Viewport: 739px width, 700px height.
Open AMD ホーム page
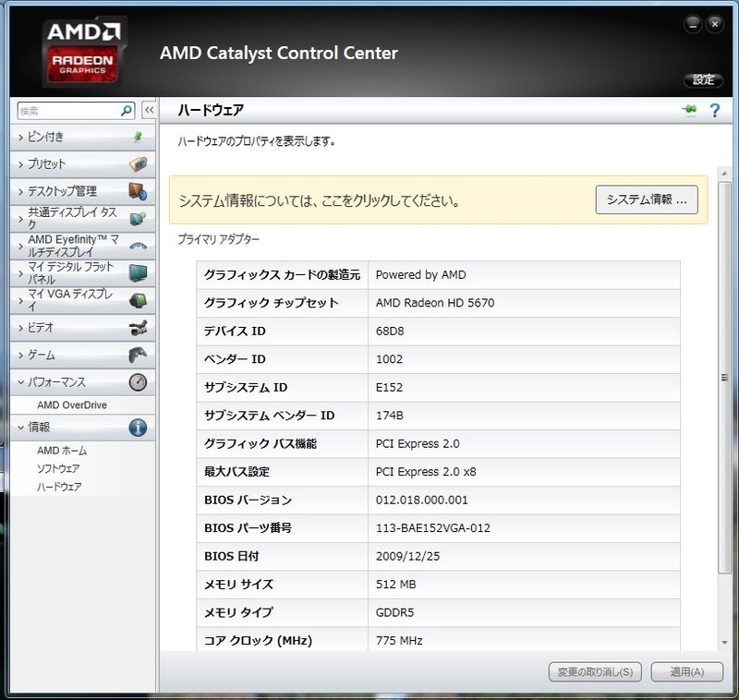coord(62,451)
